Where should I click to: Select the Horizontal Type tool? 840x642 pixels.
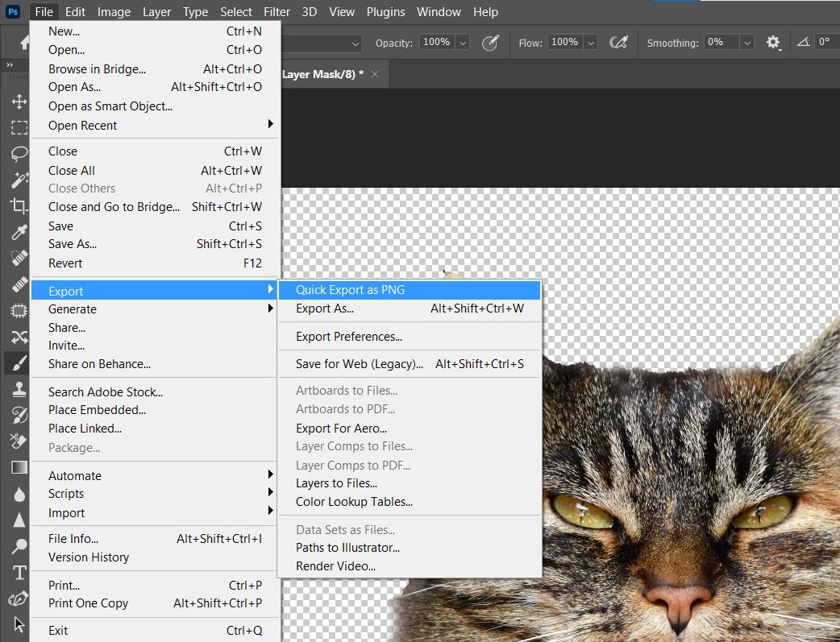tap(19, 572)
